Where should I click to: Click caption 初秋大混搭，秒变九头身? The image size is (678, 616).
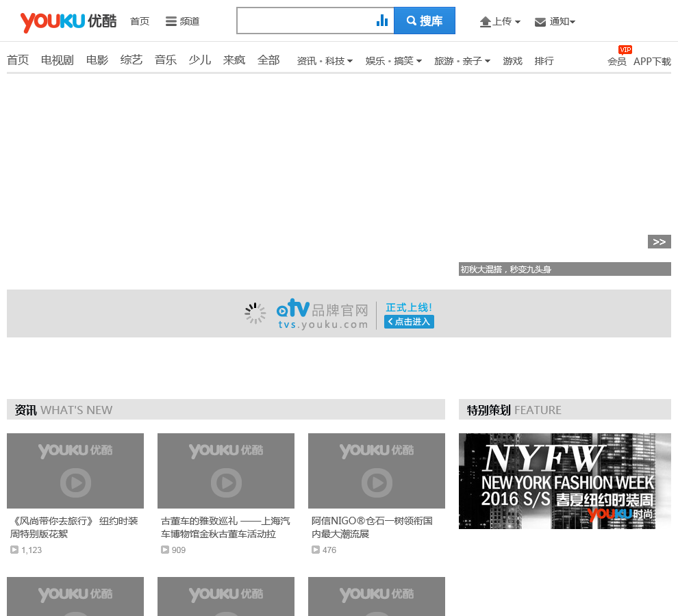click(x=506, y=269)
